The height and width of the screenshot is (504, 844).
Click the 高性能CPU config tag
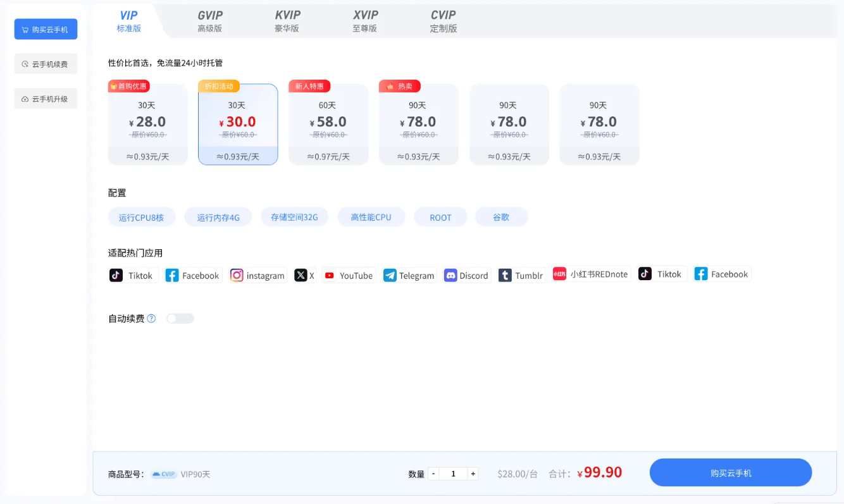[371, 217]
